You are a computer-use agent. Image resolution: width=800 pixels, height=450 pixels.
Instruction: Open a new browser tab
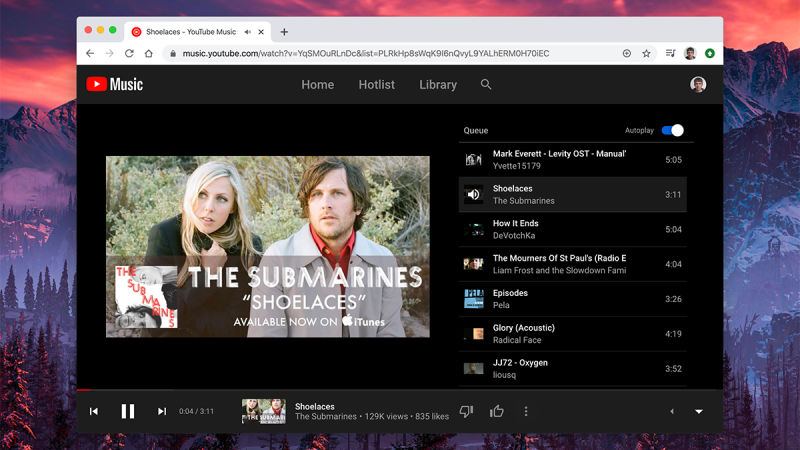coord(284,32)
